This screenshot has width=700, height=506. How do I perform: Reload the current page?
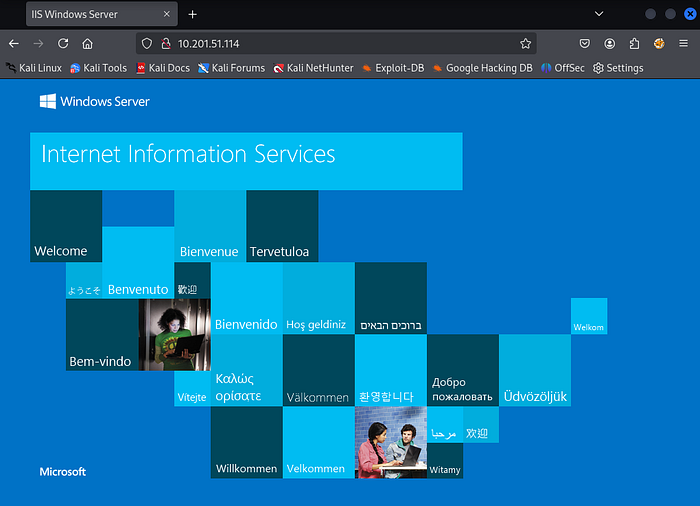[x=63, y=44]
